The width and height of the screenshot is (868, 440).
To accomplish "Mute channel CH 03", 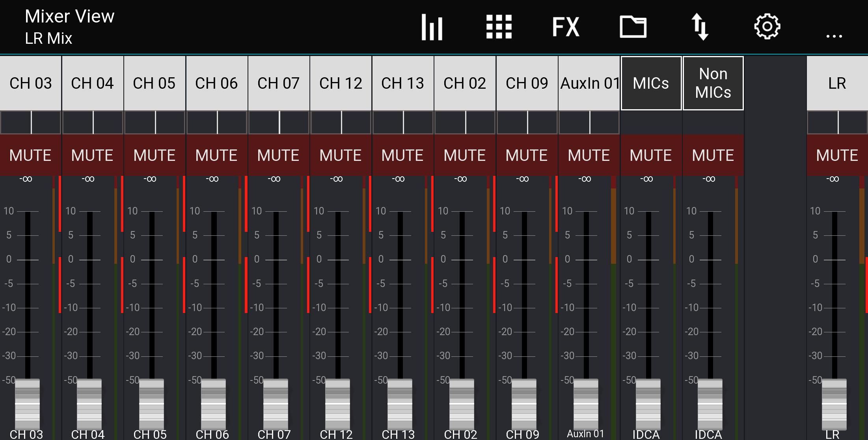I will click(x=31, y=155).
